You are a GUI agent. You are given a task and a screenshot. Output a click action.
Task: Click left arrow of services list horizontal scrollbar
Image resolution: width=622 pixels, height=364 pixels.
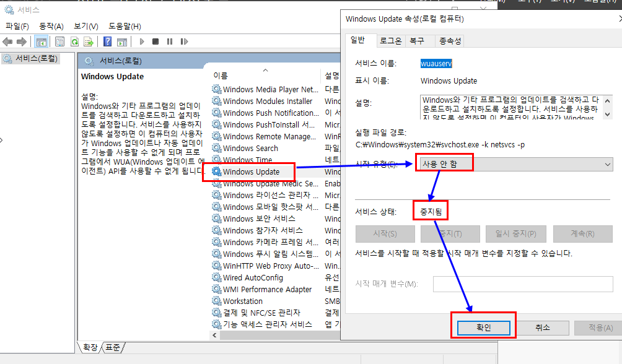[x=214, y=335]
